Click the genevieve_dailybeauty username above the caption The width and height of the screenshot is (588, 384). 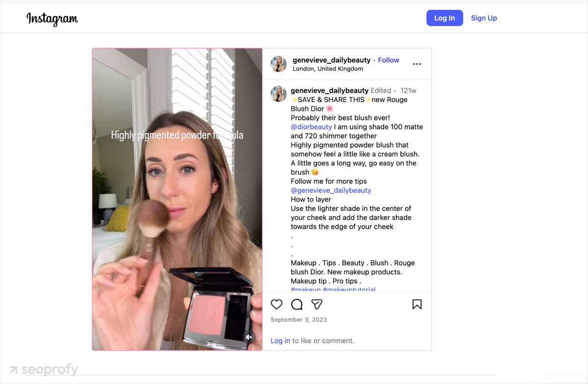coord(329,90)
